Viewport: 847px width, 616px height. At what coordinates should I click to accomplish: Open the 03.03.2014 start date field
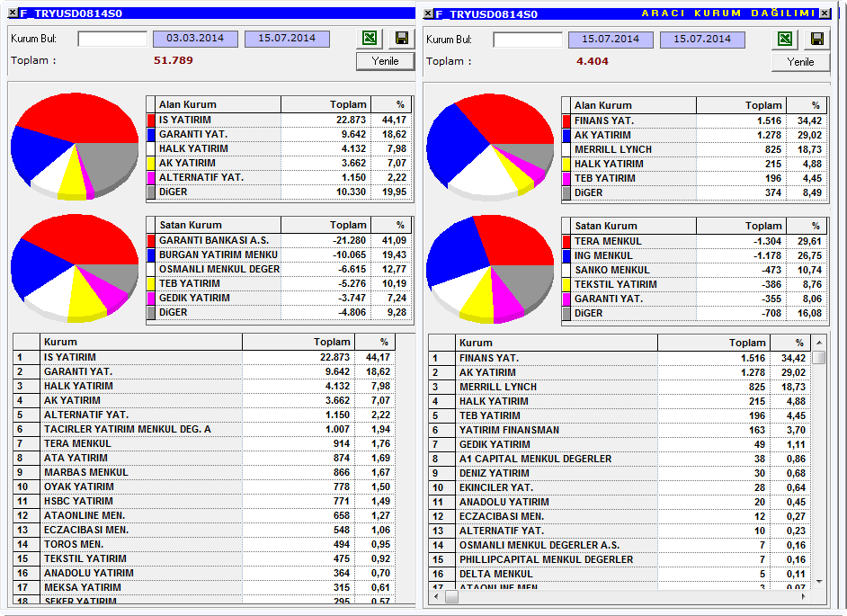[x=195, y=39]
